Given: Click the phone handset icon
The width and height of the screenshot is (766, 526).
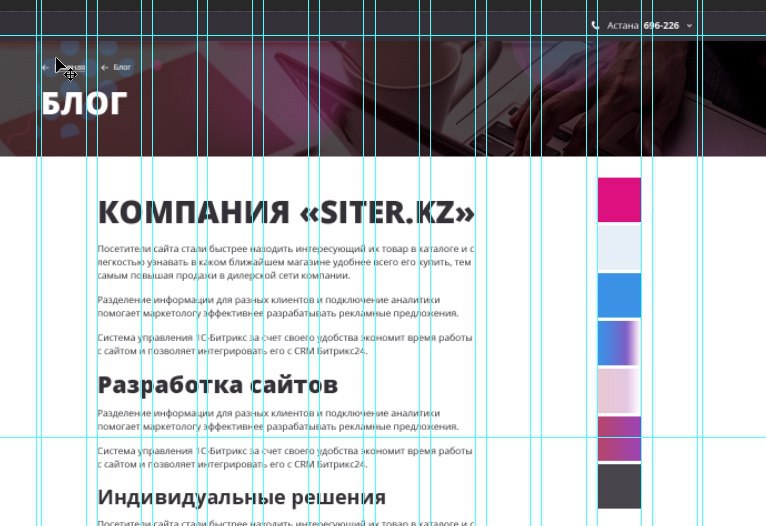Looking at the screenshot, I should 595,25.
